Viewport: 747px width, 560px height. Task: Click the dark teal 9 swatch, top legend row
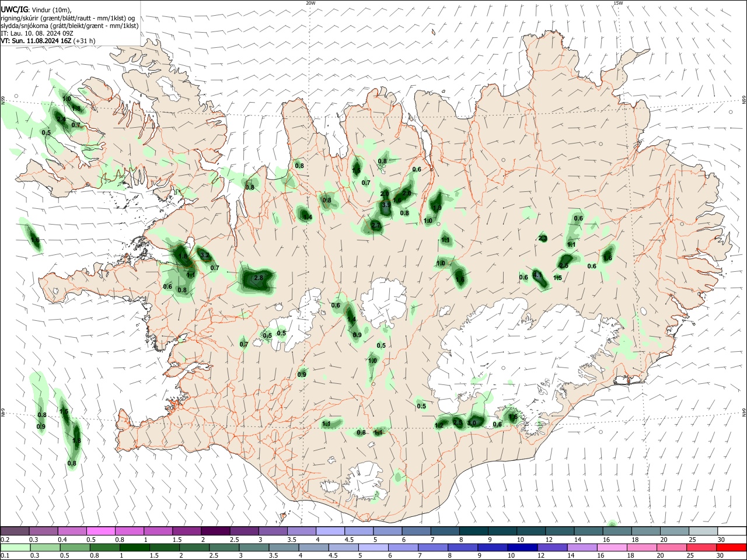tap(502, 531)
